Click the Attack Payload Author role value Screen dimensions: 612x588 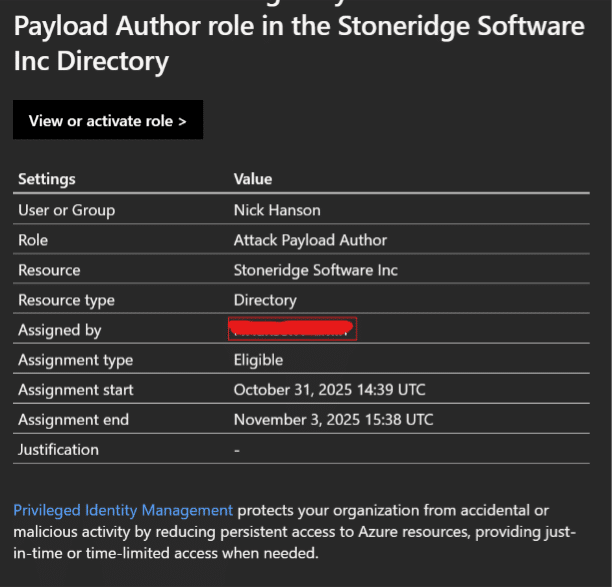(310, 240)
